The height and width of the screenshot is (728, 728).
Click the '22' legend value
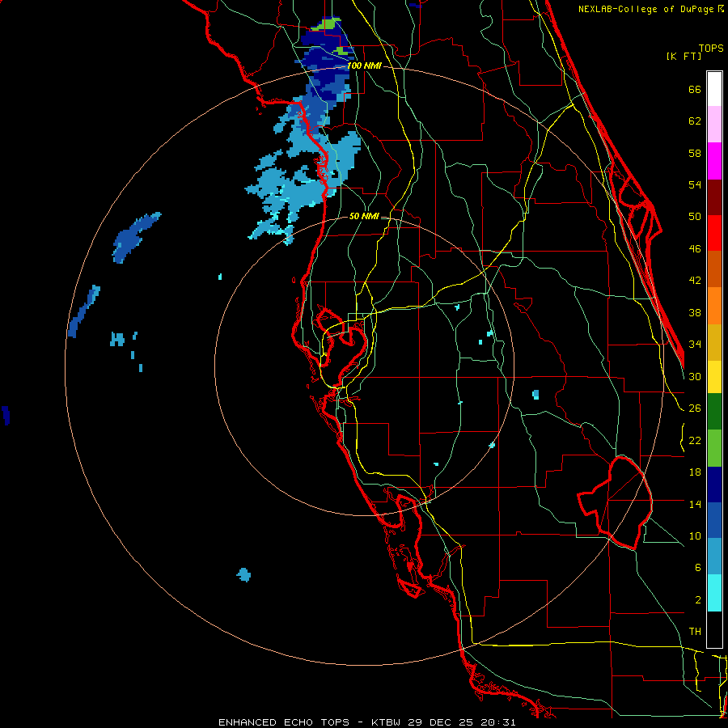[695, 441]
